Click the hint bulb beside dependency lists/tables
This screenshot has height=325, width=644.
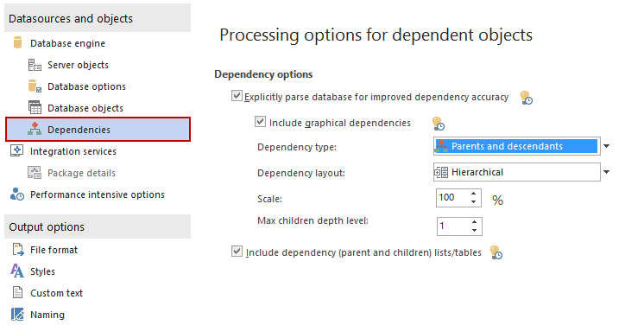pyautogui.click(x=496, y=252)
